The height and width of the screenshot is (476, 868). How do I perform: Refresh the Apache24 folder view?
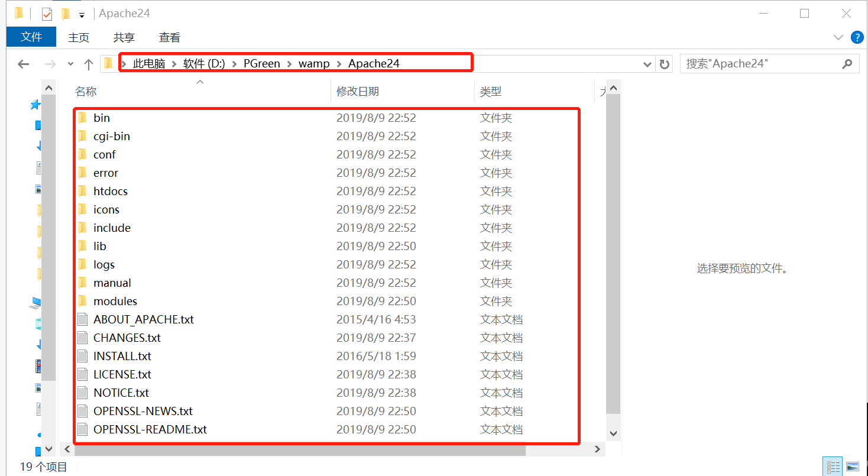(x=665, y=64)
